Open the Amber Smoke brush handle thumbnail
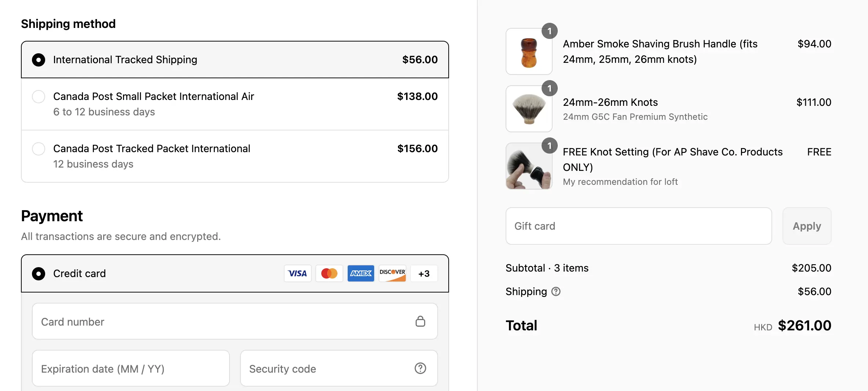This screenshot has width=868, height=391. point(529,51)
